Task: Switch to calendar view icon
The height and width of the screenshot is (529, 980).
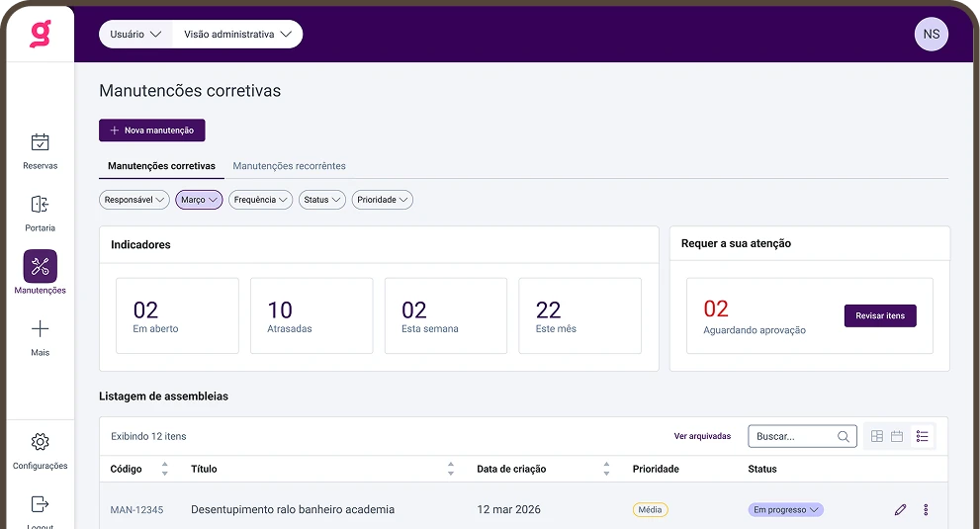Action: tap(897, 436)
